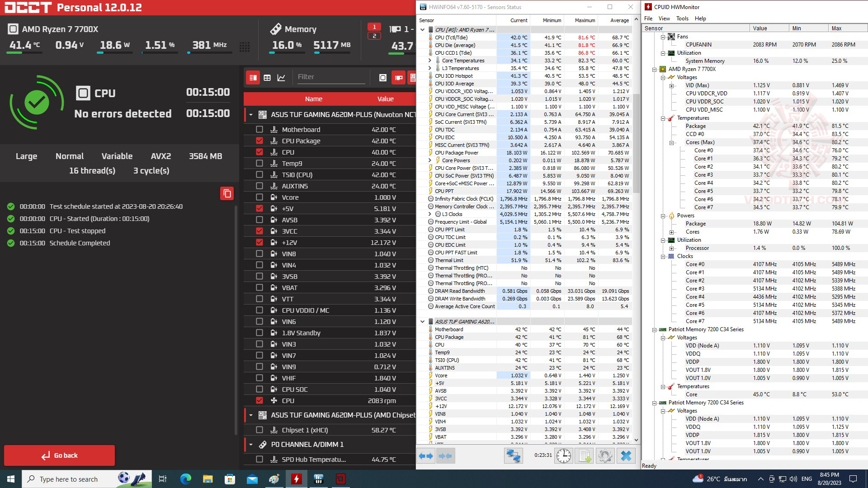Open HWMonitor Tools menu

(x=682, y=19)
